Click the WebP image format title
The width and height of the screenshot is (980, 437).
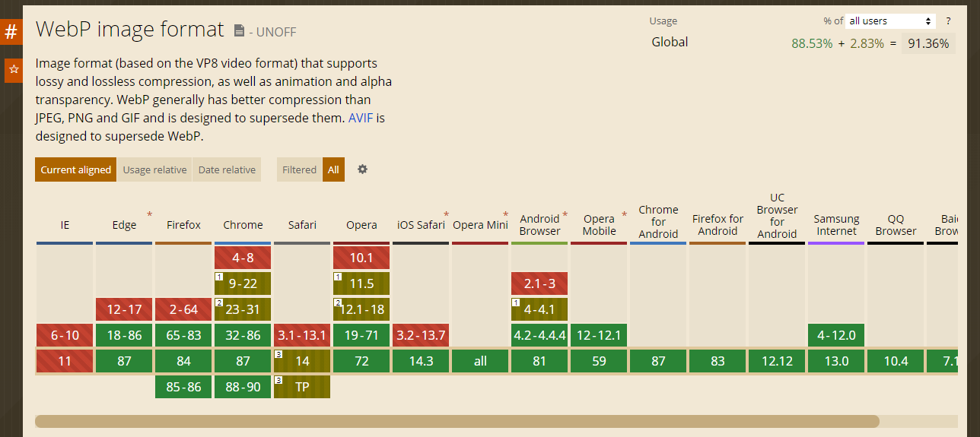pyautogui.click(x=130, y=30)
